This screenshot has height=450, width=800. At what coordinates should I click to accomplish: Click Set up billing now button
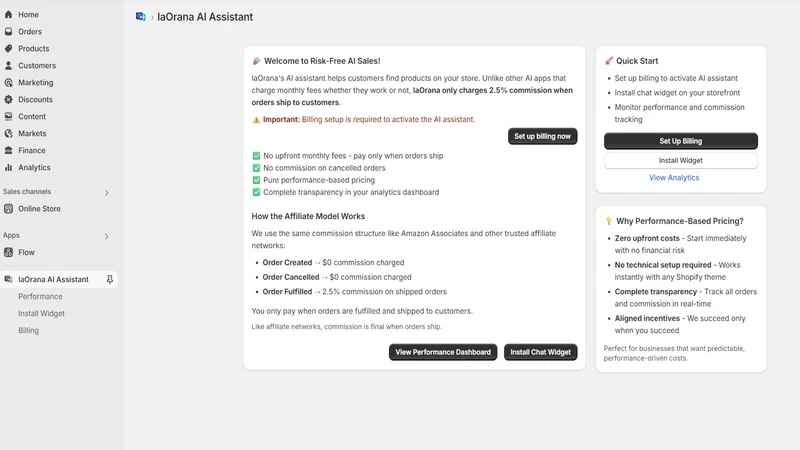tap(542, 136)
